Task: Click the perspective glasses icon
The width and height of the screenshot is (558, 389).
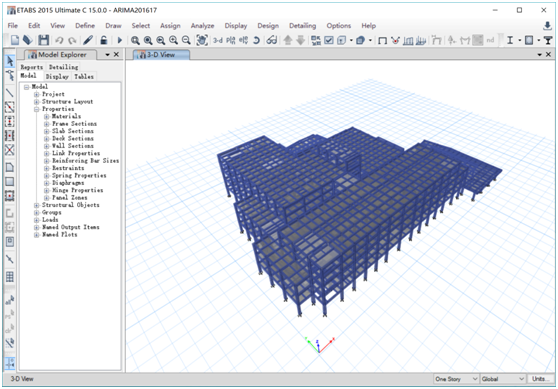Action: click(272, 41)
